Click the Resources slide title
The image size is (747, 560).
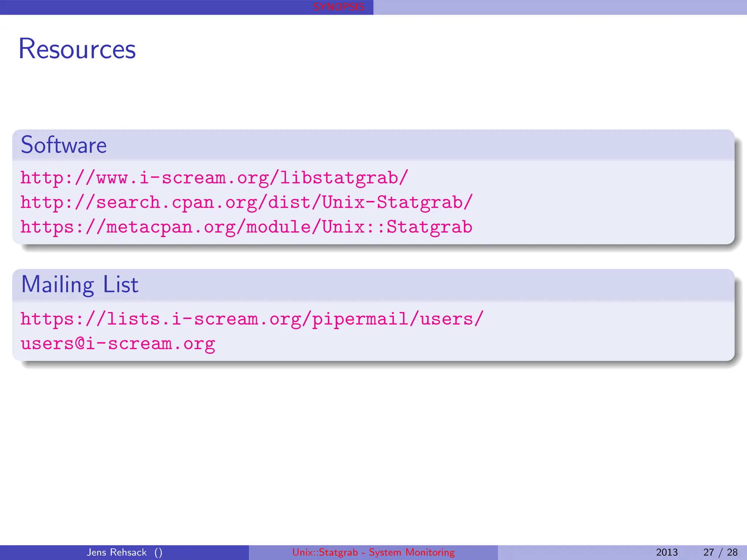click(77, 49)
